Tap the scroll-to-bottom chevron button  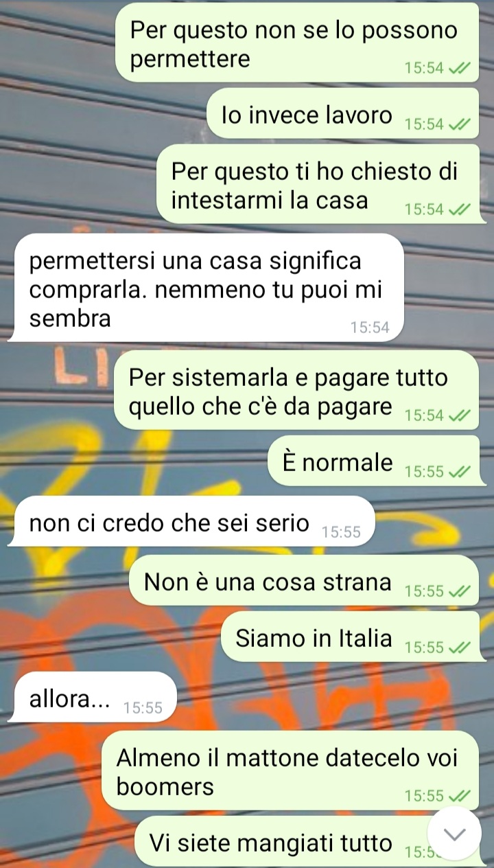455,834
